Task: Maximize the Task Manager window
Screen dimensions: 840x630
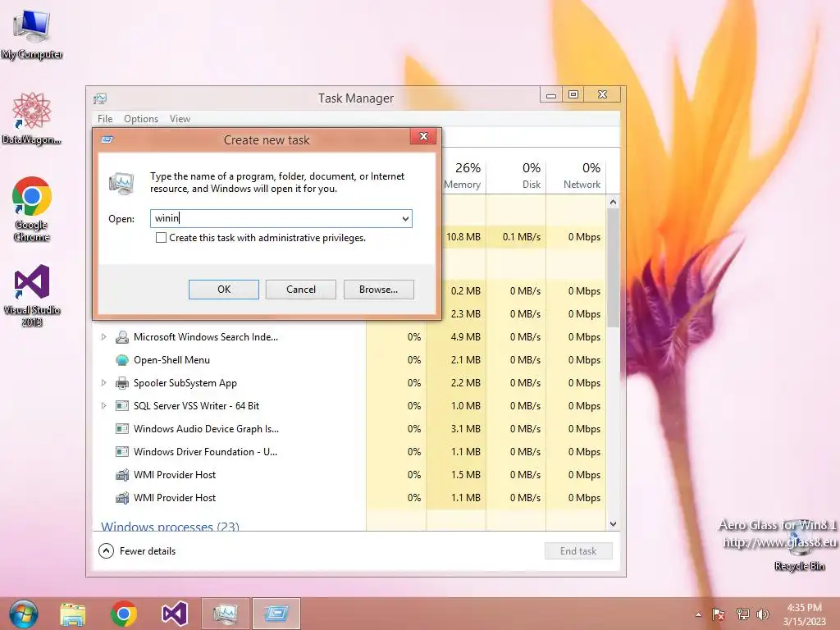Action: tap(573, 95)
